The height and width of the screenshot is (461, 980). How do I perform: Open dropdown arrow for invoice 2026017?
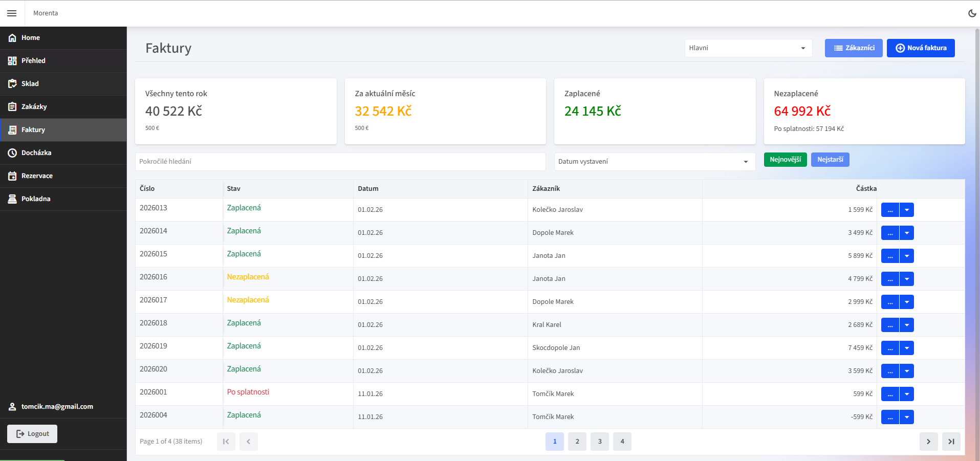coord(906,302)
